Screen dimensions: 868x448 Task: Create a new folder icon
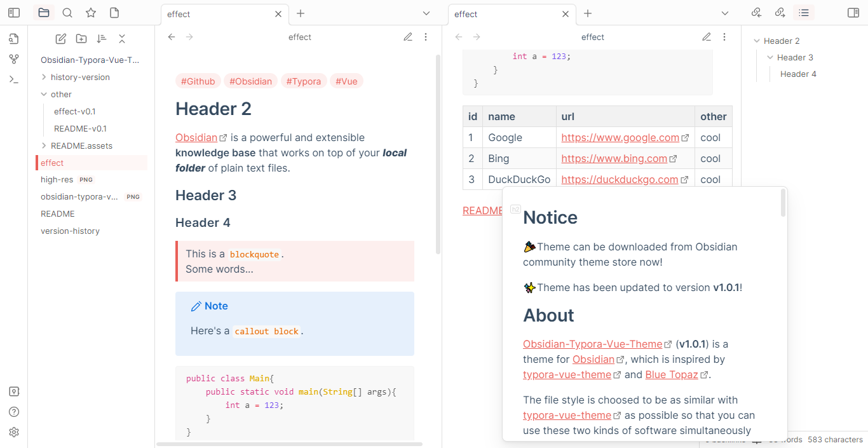point(81,39)
